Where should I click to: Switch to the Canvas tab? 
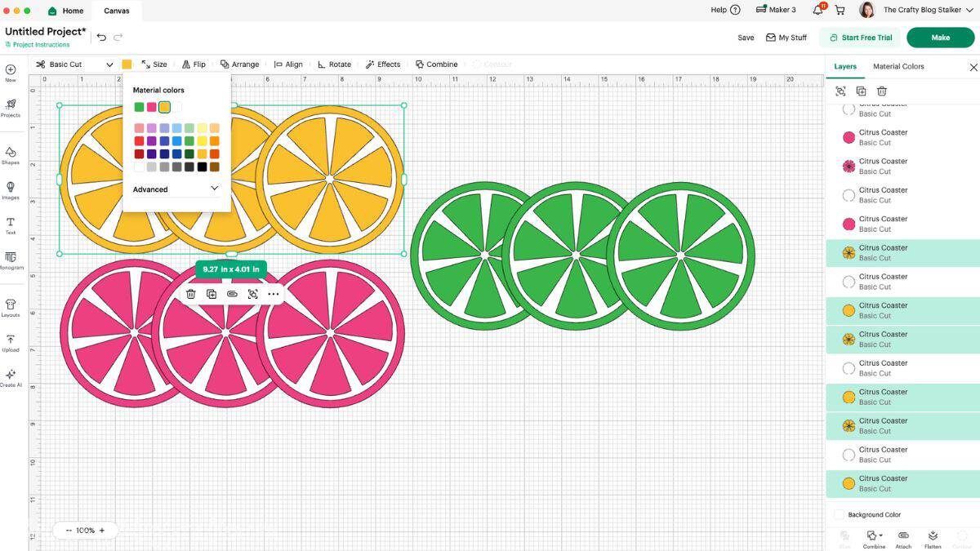117,11
